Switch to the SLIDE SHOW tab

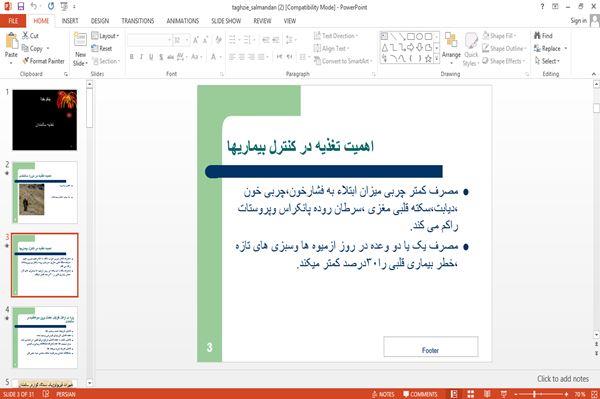tap(226, 21)
